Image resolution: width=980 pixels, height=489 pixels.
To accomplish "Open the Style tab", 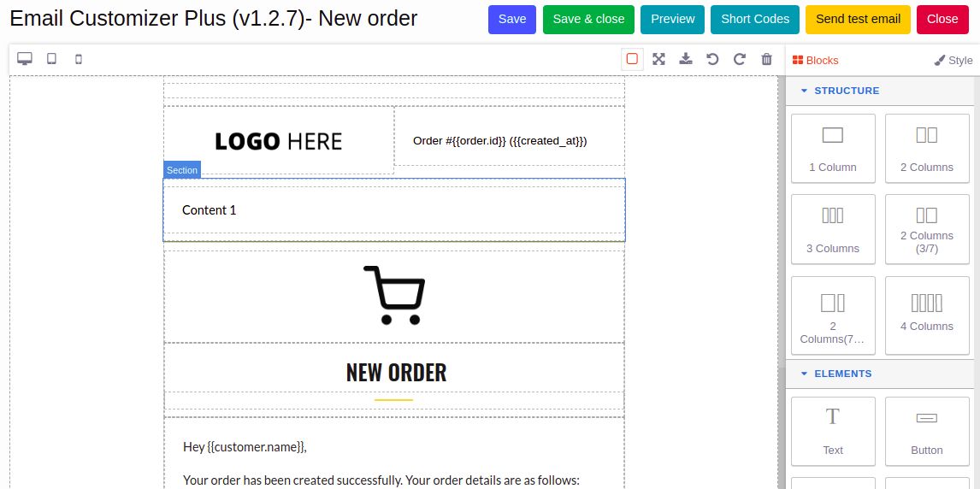I will (953, 61).
